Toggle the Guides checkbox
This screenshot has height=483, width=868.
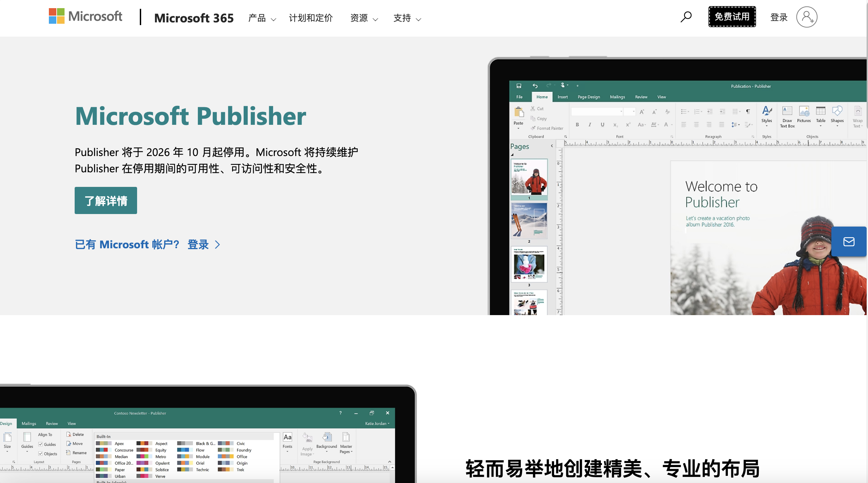click(41, 444)
